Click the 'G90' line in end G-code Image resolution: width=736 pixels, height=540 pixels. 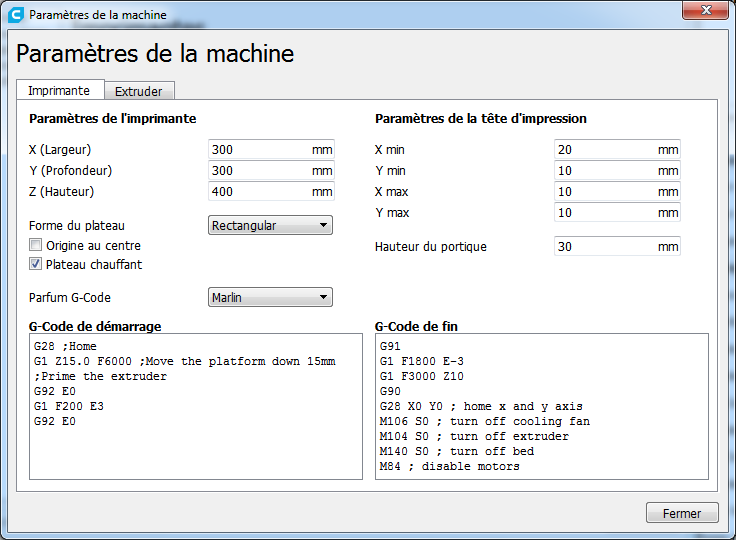coord(390,391)
